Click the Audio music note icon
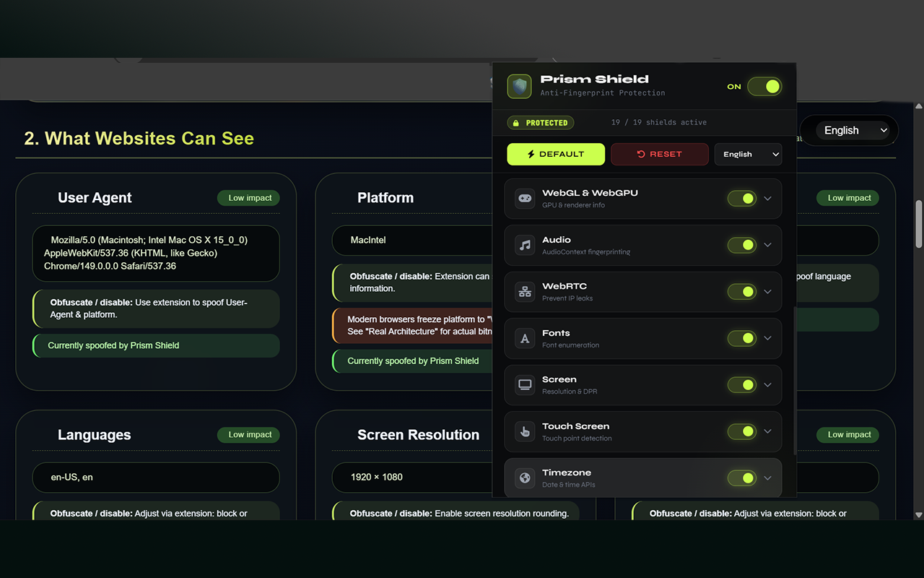The width and height of the screenshot is (924, 578). (525, 245)
